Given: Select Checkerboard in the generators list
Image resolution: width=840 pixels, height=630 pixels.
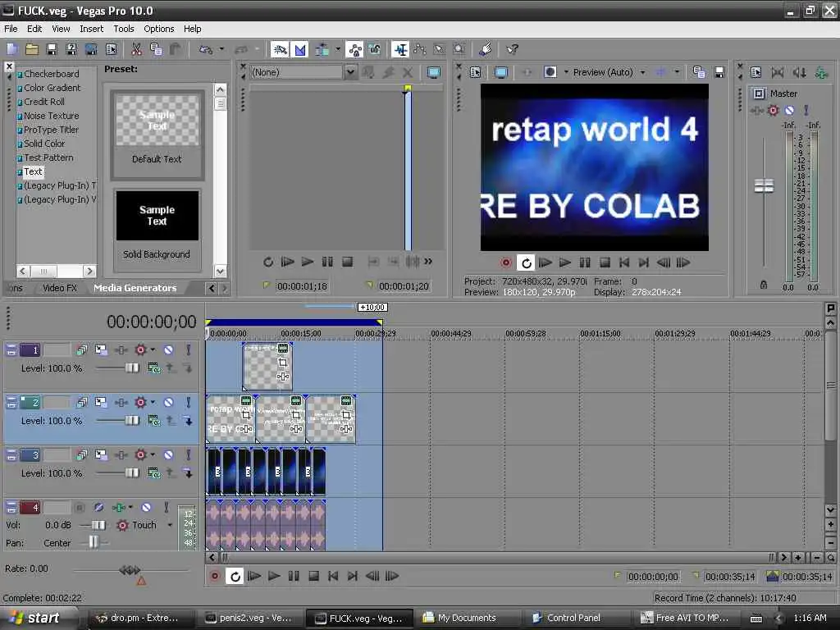Looking at the screenshot, I should click(x=52, y=74).
